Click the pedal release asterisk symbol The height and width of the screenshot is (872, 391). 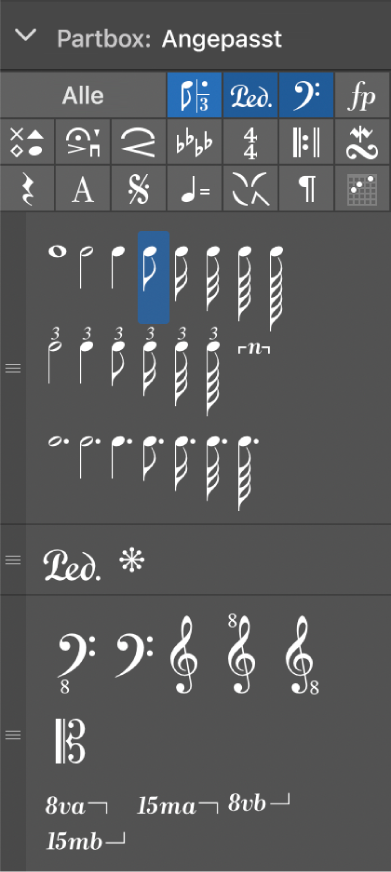click(132, 561)
